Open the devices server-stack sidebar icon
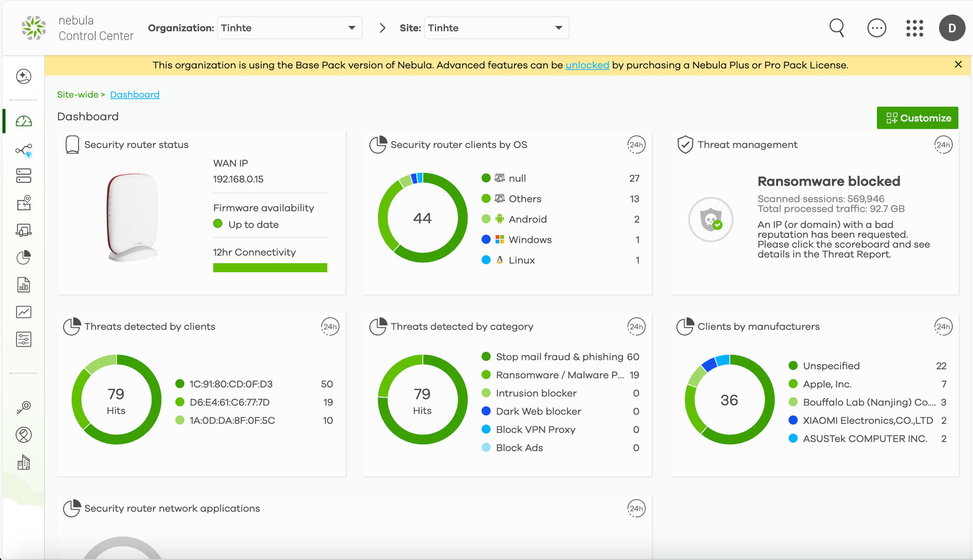Image resolution: width=973 pixels, height=560 pixels. point(24,176)
